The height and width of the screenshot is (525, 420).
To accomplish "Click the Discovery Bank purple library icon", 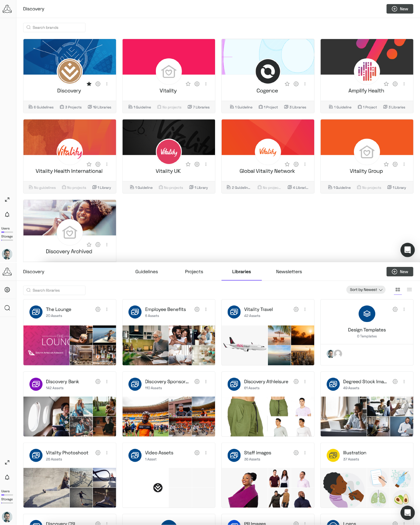I will coord(36,384).
